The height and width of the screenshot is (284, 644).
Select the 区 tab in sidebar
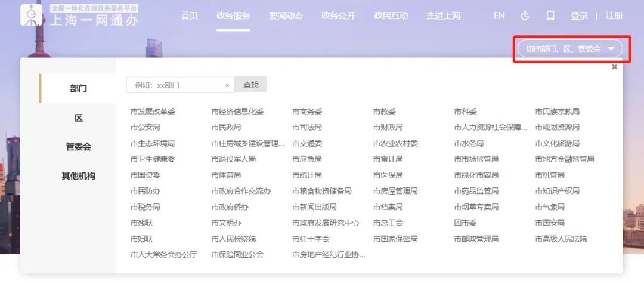click(x=78, y=118)
